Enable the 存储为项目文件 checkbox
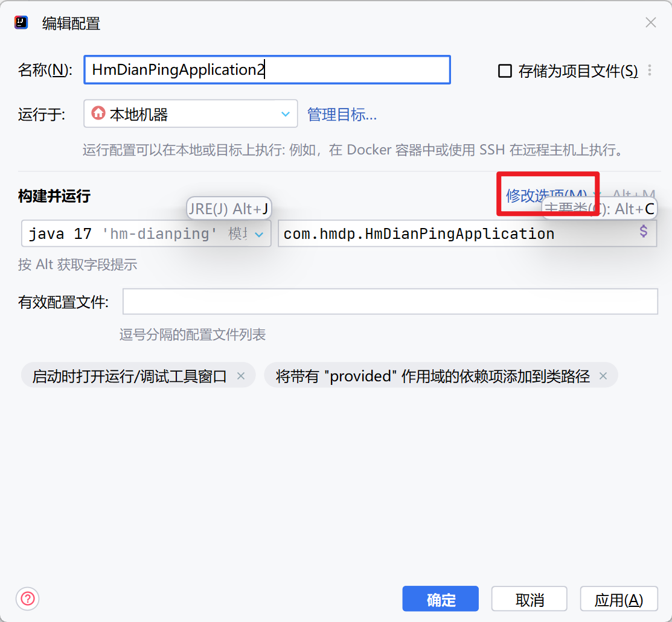Image resolution: width=672 pixels, height=622 pixels. [504, 71]
